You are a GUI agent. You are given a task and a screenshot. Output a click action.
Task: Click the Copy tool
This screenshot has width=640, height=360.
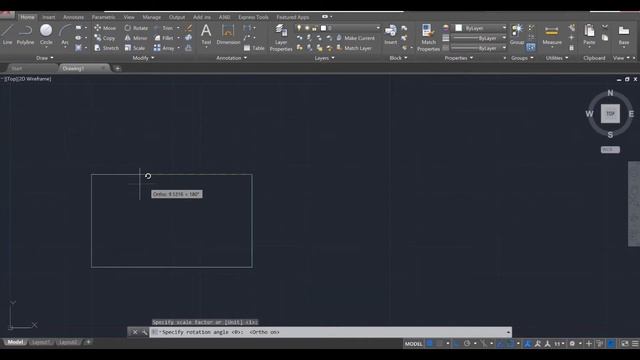click(104, 38)
